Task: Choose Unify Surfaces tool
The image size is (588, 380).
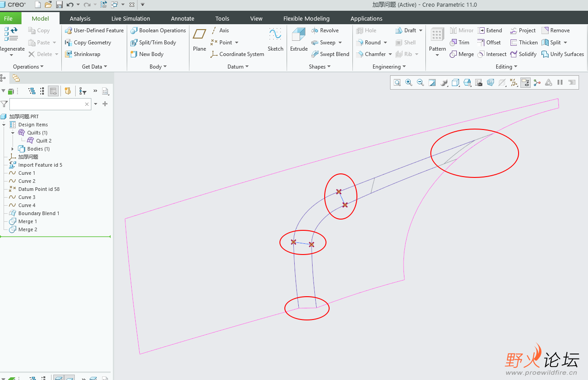Action: [x=562, y=54]
